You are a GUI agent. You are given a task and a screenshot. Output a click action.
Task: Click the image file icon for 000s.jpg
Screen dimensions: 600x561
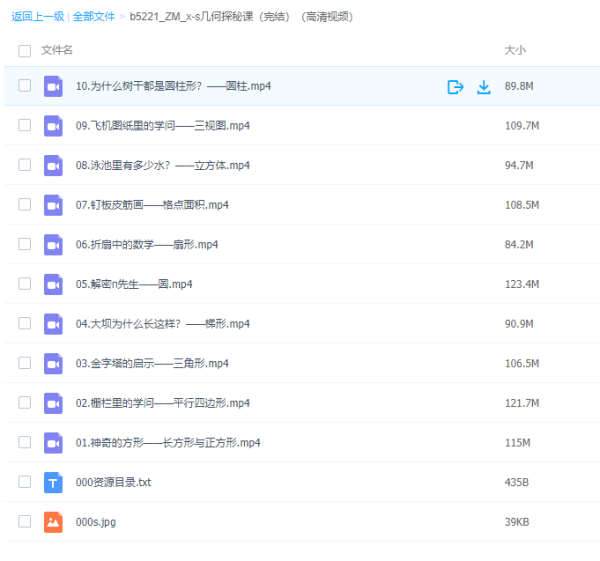(53, 522)
